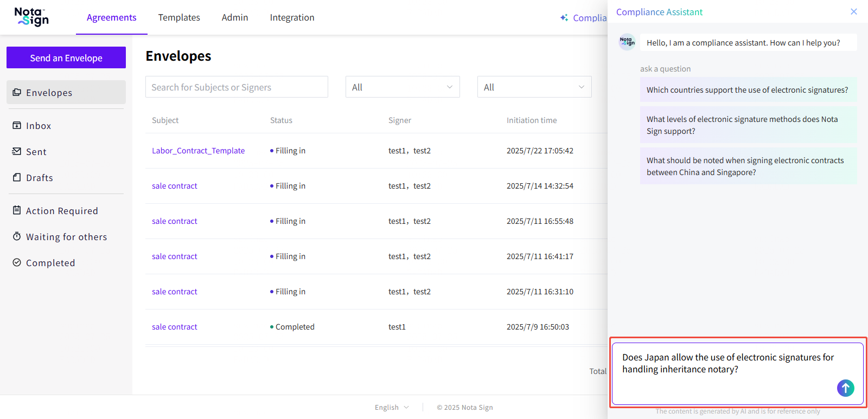Expand the first All filter dropdown

click(402, 87)
